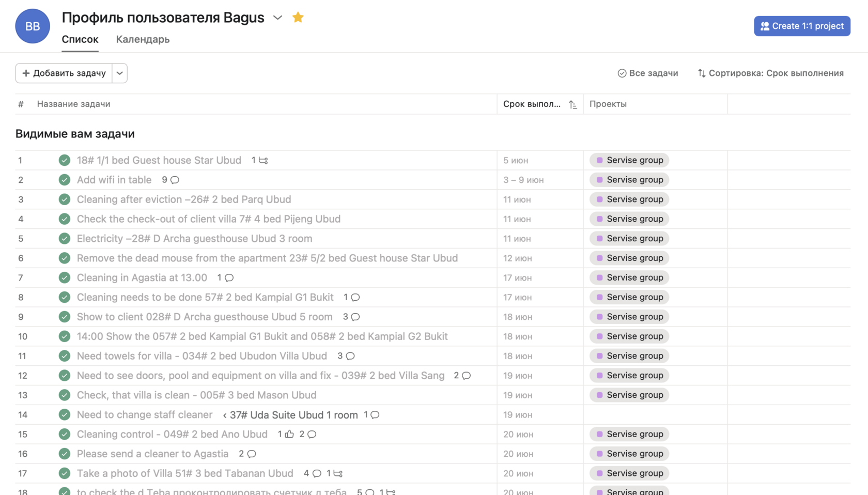The width and height of the screenshot is (868, 495).
Task: Click the BB user avatar
Action: [33, 26]
